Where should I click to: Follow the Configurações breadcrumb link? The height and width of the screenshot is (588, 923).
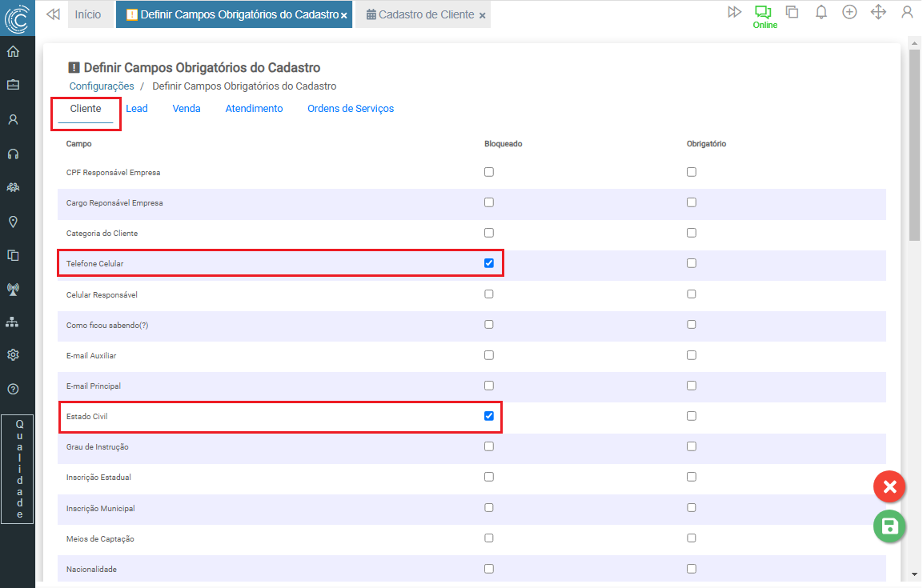coord(102,86)
